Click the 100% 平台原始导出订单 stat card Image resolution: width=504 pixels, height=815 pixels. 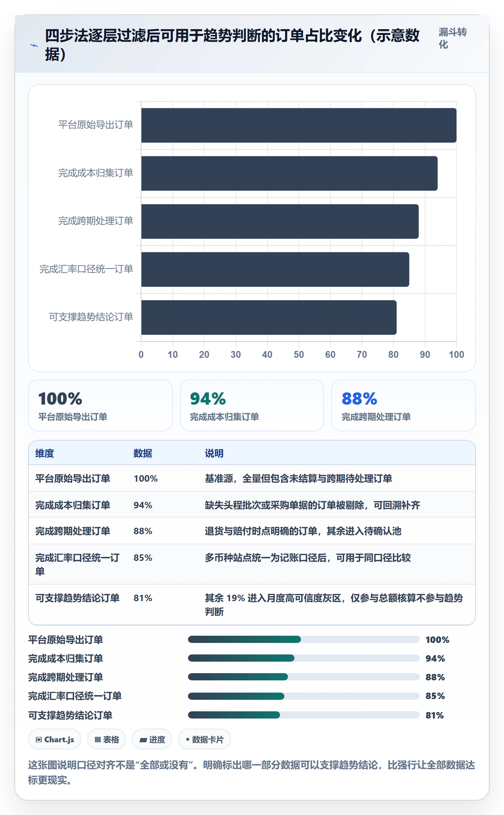(100, 405)
